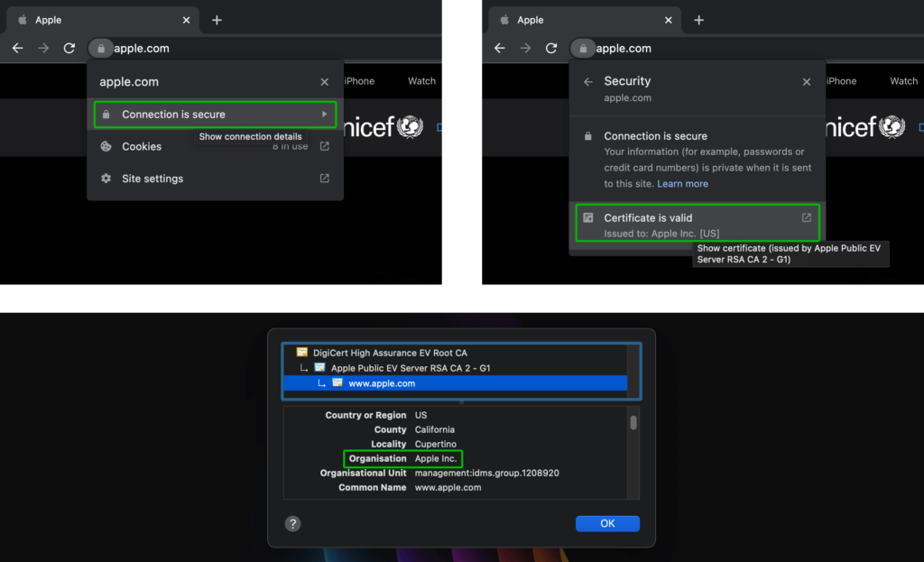Click the certificate icon beside Apple Public EV Server
Screen dimensions: 924x562
tap(320, 367)
